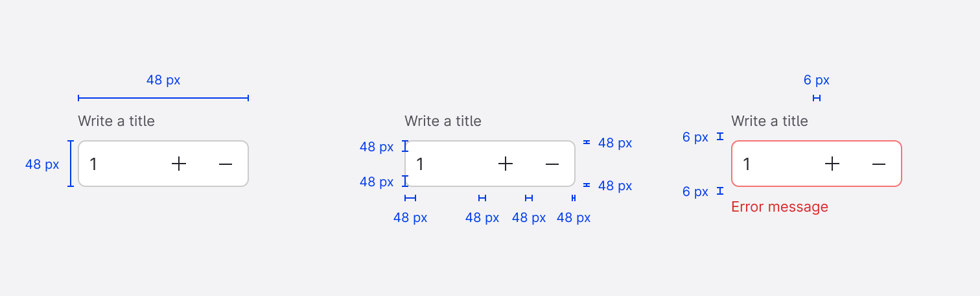The image size is (980, 296).
Task: Select the middle stepper's "Write a title" label
Action: 443,121
